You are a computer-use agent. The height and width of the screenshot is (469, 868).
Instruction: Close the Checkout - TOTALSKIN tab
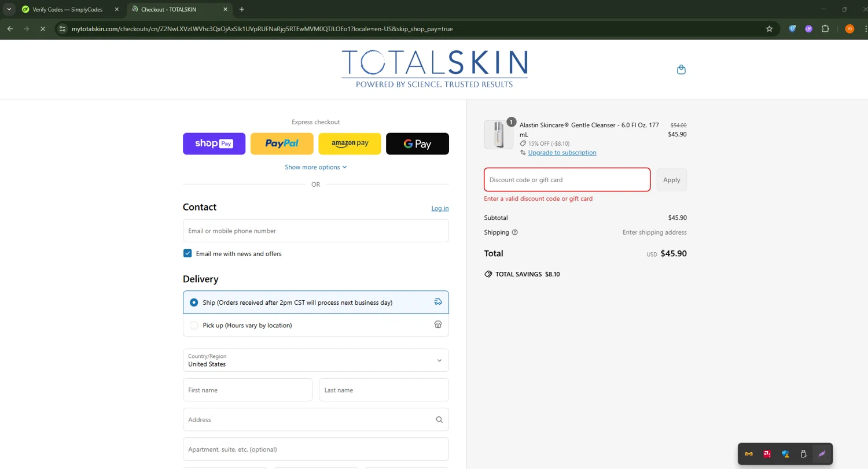(225, 9)
